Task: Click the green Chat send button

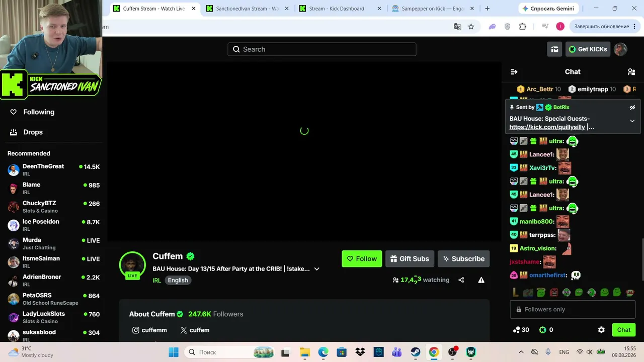Action: tap(624, 330)
